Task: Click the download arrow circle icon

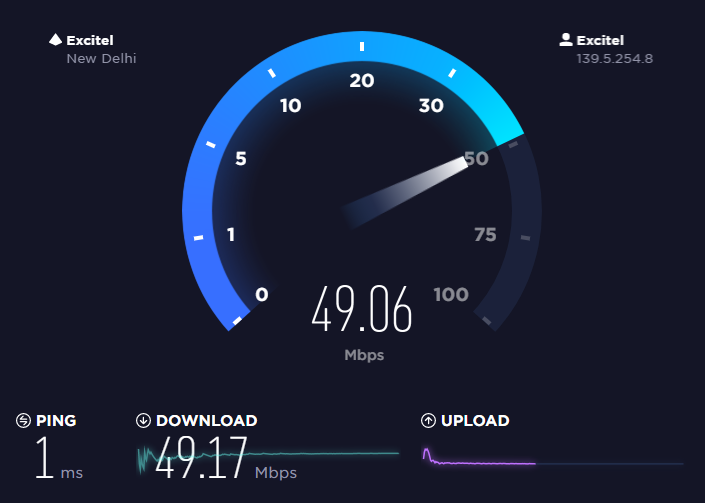Action: pyautogui.click(x=143, y=421)
